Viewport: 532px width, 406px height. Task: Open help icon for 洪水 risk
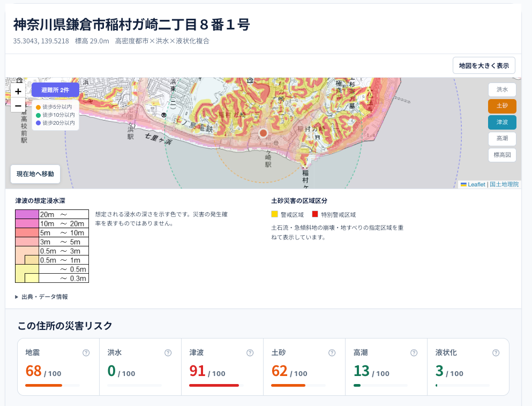168,353
